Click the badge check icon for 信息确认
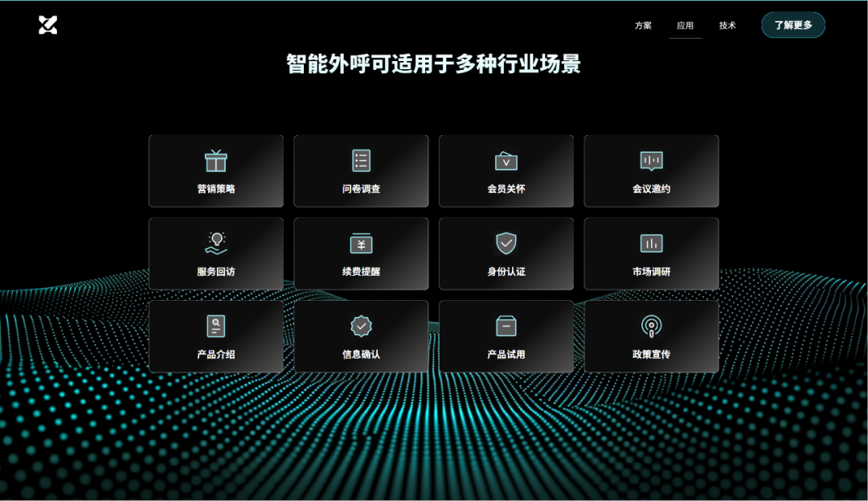Viewport: 868px width, 501px height. (x=361, y=325)
